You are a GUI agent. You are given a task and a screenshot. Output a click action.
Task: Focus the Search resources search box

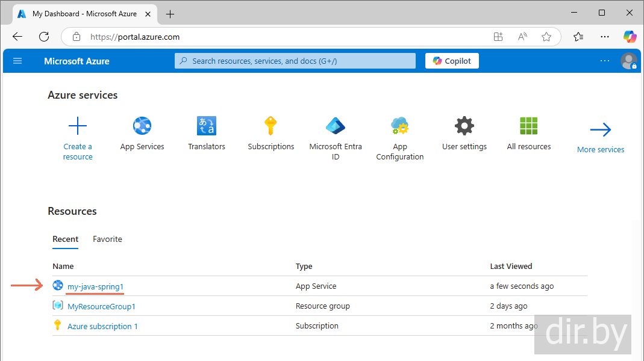[295, 61]
